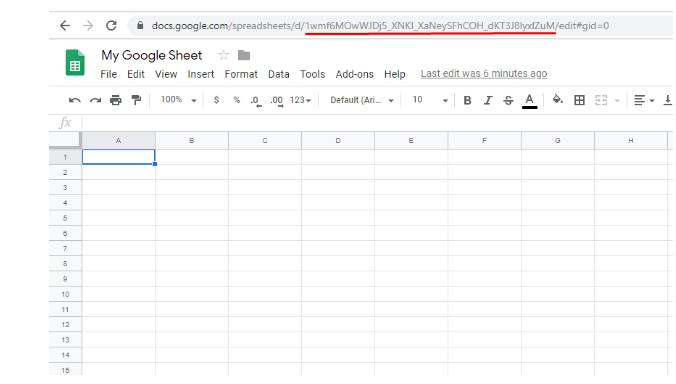This screenshot has height=384, width=676.
Task: Select row 10 header
Action: 65,294
